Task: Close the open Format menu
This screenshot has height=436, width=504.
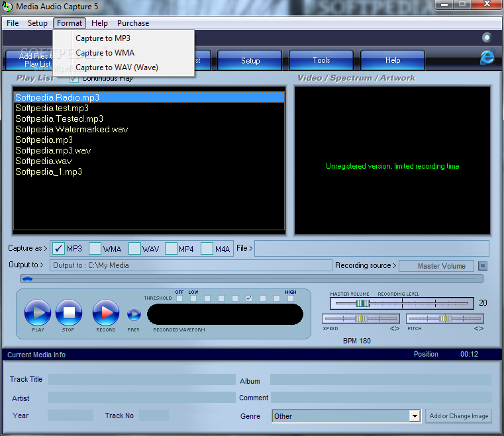Action: coord(70,23)
